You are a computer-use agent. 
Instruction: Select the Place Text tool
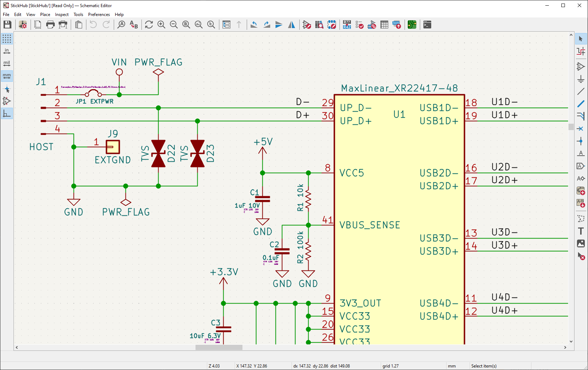[x=581, y=231]
